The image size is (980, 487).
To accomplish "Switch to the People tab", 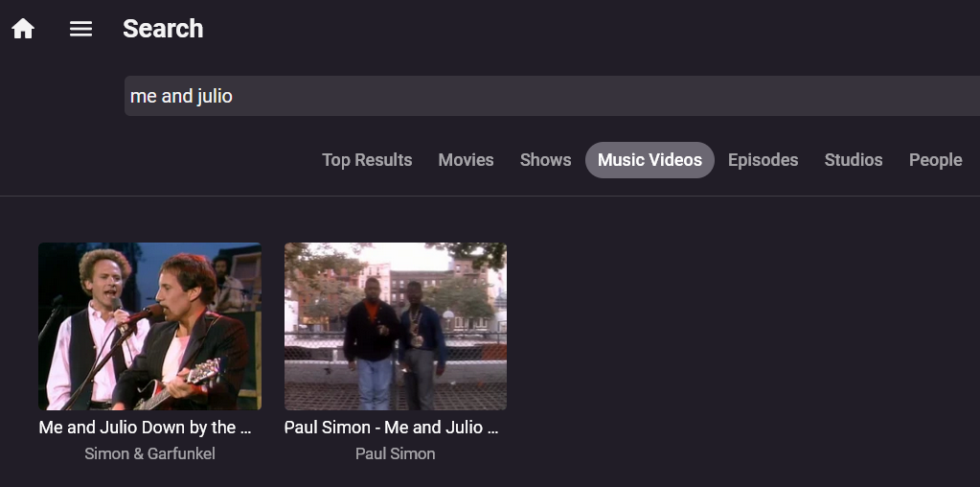I will coord(935,160).
